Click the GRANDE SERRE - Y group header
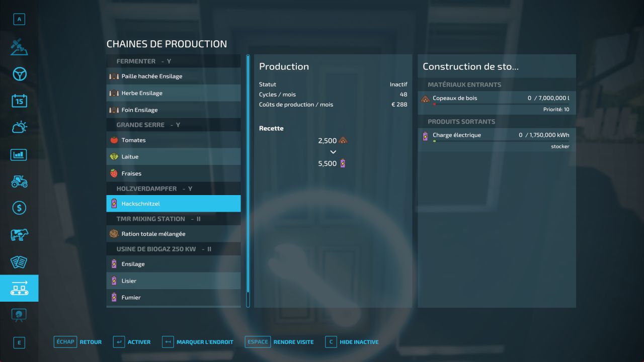 point(174,125)
